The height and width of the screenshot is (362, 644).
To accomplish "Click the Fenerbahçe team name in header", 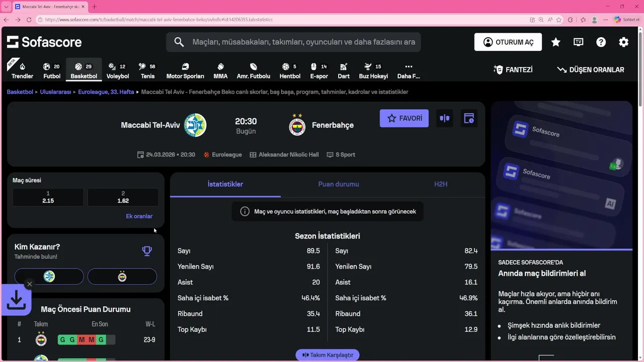I will 333,125.
